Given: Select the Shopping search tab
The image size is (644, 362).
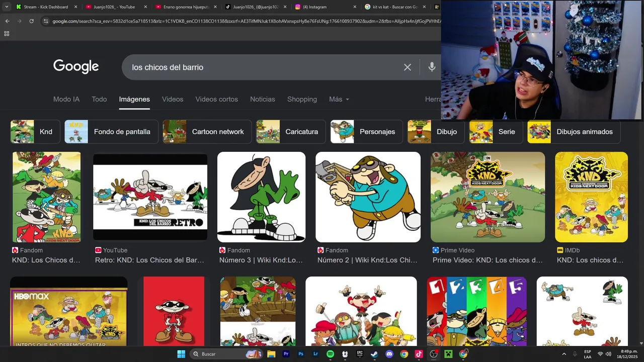Looking at the screenshot, I should [x=302, y=99].
